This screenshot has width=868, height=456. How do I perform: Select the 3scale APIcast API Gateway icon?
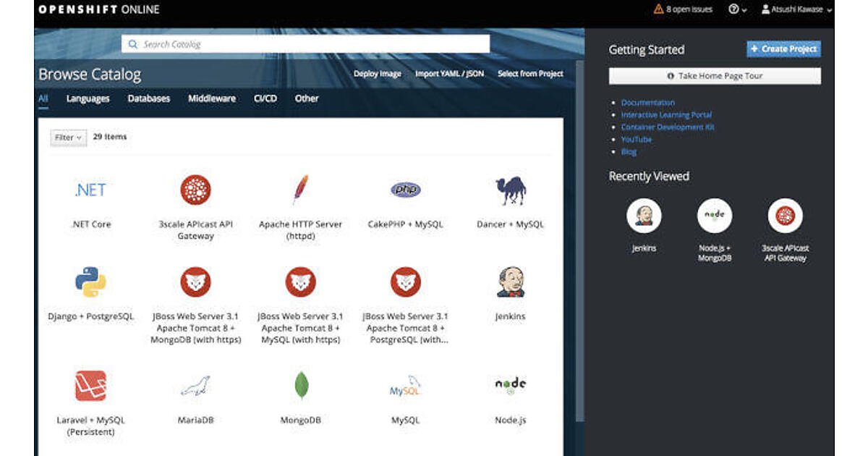pyautogui.click(x=195, y=190)
